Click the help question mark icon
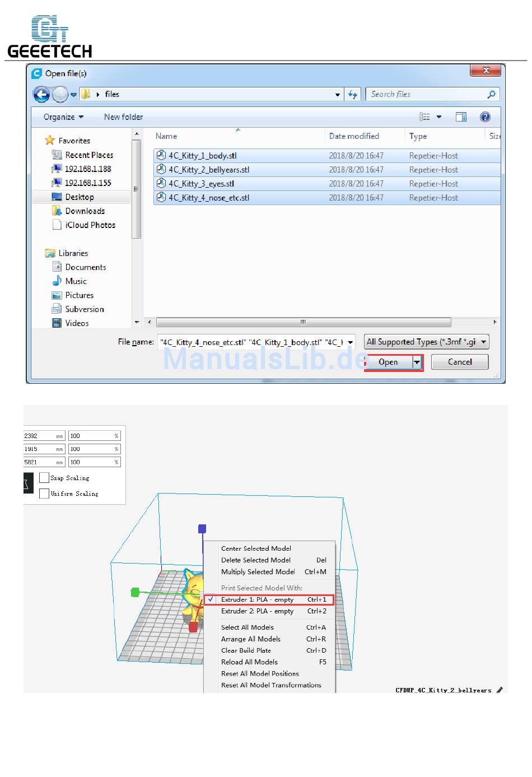 tap(485, 117)
